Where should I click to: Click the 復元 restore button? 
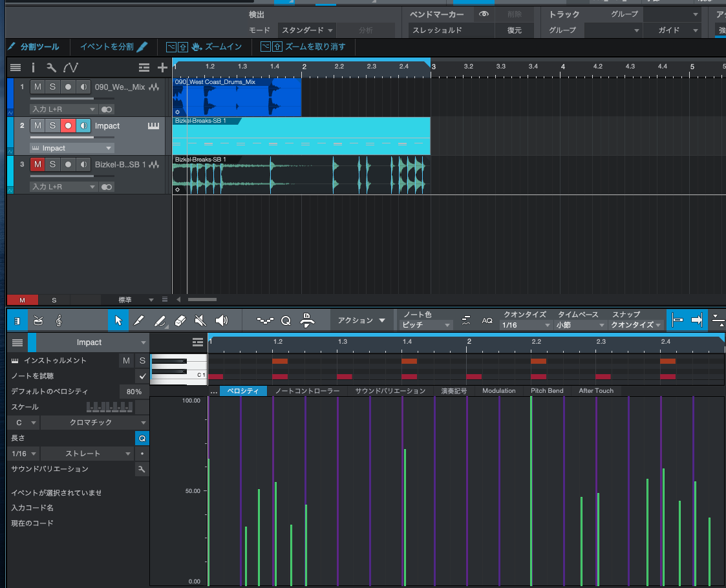tap(514, 30)
